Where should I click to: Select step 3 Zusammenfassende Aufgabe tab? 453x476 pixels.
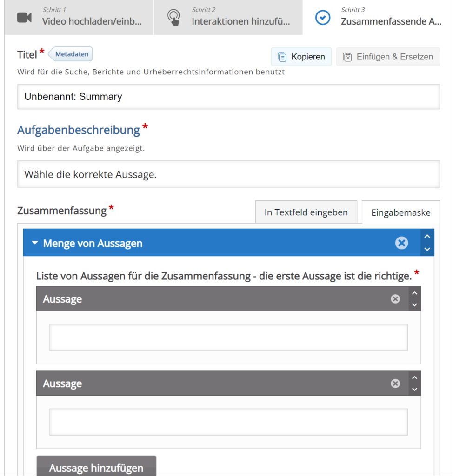pyautogui.click(x=378, y=17)
